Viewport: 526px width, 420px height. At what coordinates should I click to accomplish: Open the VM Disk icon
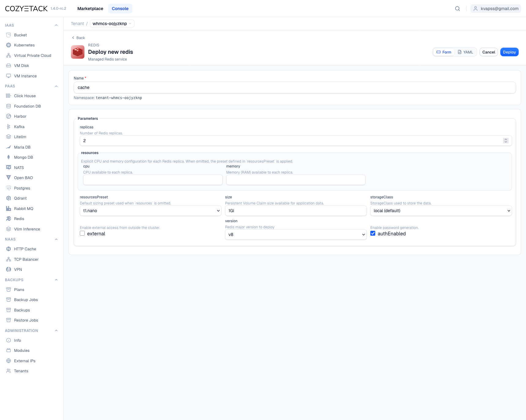(x=9, y=65)
